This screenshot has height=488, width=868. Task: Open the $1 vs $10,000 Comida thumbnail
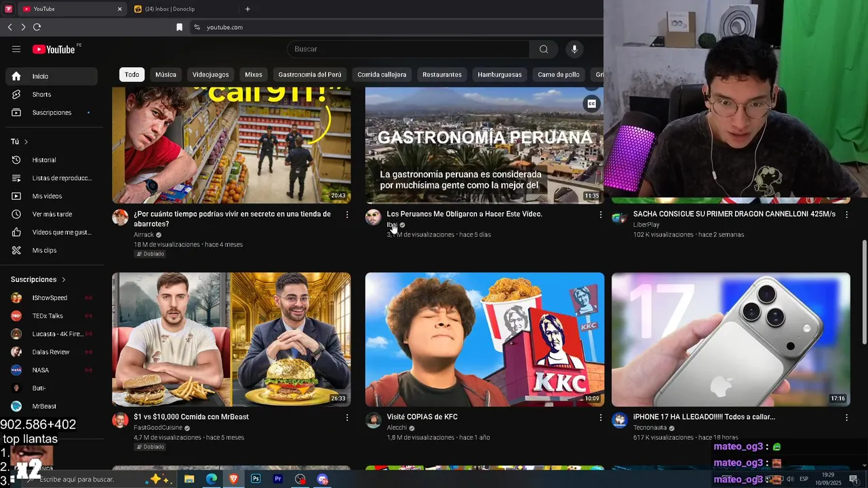[231, 340]
